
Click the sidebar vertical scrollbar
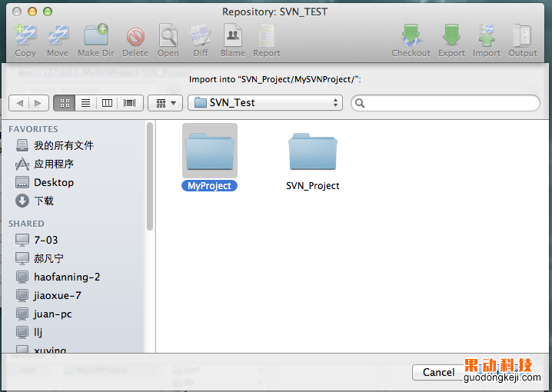[x=150, y=177]
